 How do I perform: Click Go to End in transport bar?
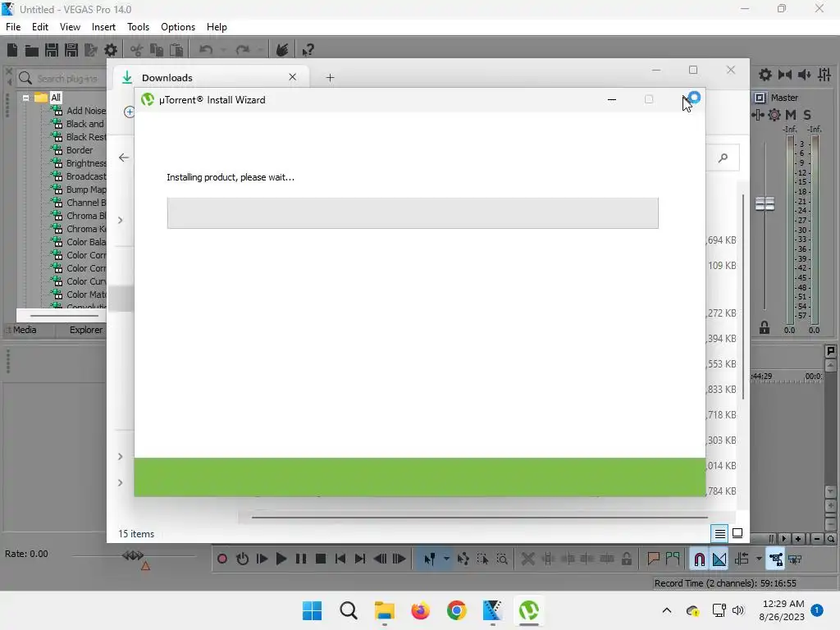(360, 559)
